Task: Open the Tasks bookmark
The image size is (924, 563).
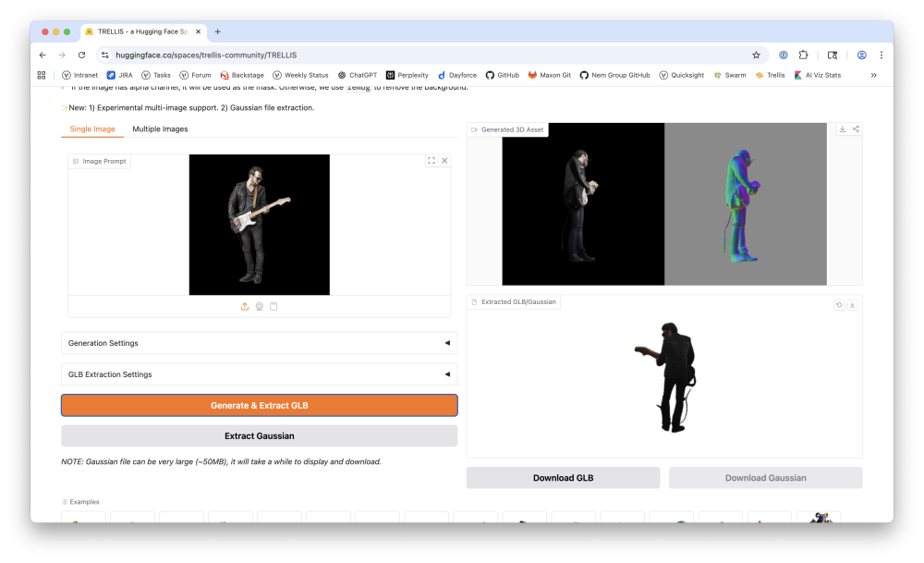Action: point(156,75)
